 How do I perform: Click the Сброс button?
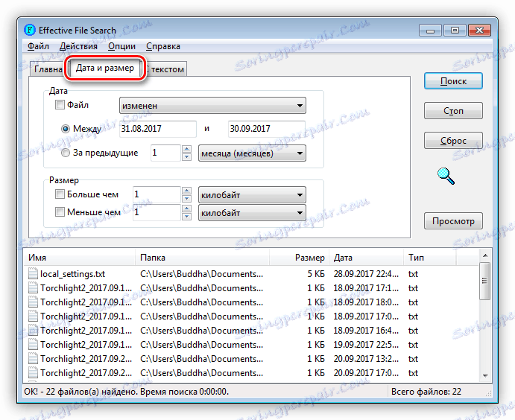pos(453,141)
